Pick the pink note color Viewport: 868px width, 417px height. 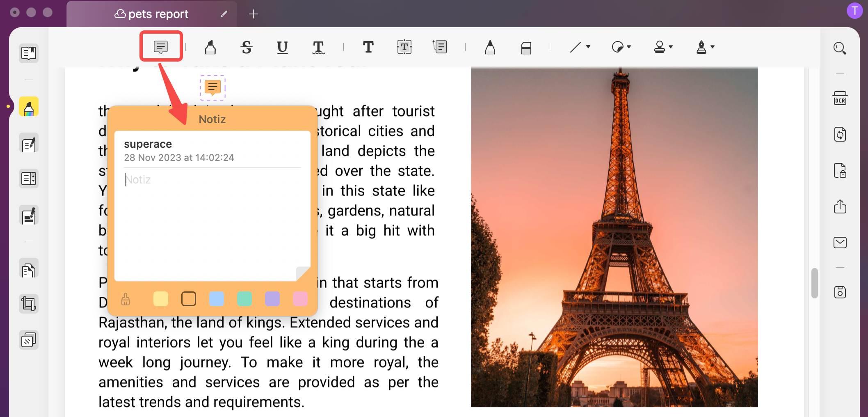pyautogui.click(x=300, y=299)
